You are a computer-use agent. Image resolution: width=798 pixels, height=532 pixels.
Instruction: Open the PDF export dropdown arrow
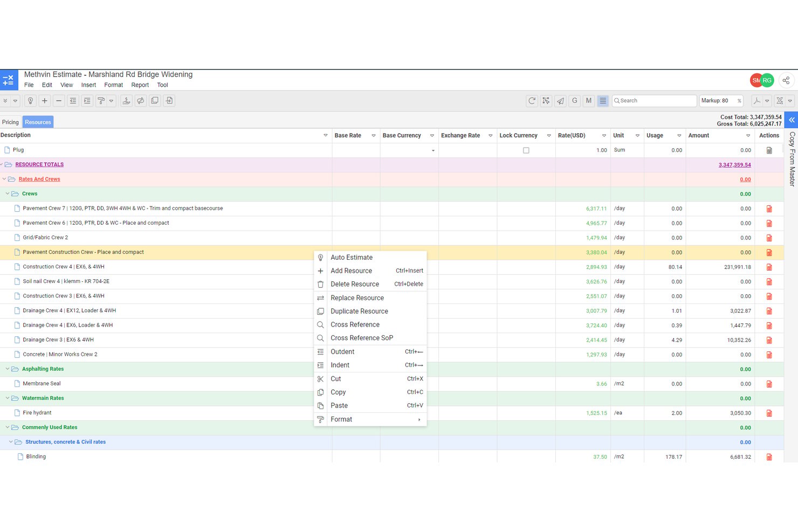tap(767, 101)
